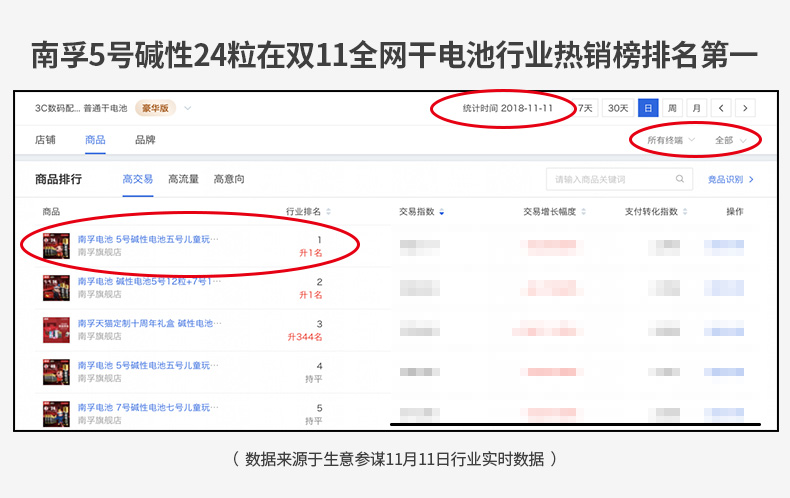
Task: Open 南孚天猫定制十周年礼盒 product link
Action: (150, 323)
